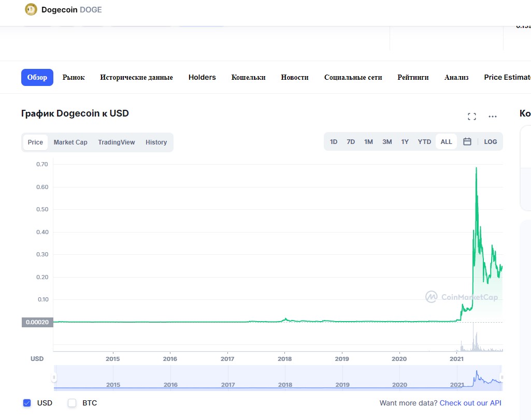Open the chart's three-dot options menu
The width and height of the screenshot is (531, 420).
pos(492,117)
